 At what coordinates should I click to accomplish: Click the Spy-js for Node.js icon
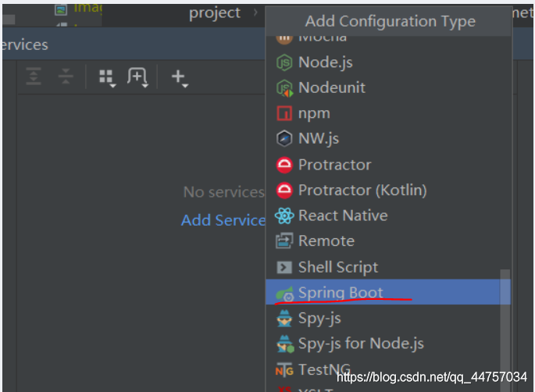[285, 344]
